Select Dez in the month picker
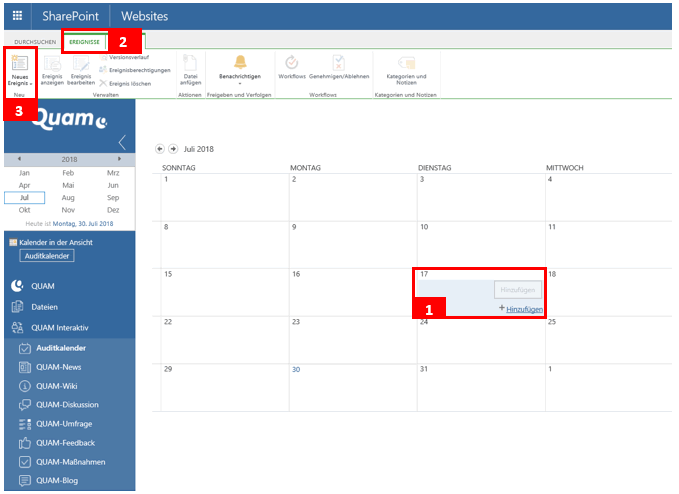 113,210
